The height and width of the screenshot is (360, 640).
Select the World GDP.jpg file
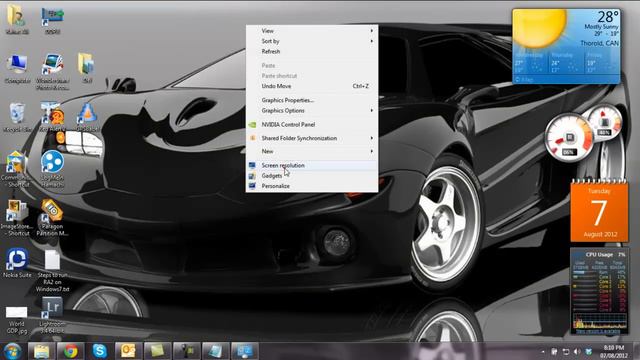[17, 320]
